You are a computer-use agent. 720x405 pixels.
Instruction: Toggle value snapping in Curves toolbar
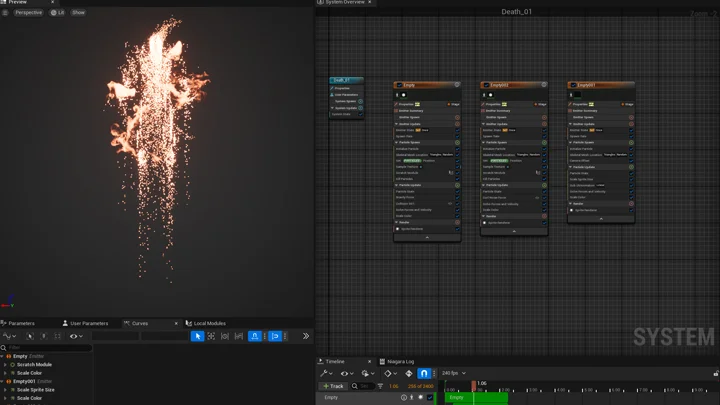[x=275, y=336]
